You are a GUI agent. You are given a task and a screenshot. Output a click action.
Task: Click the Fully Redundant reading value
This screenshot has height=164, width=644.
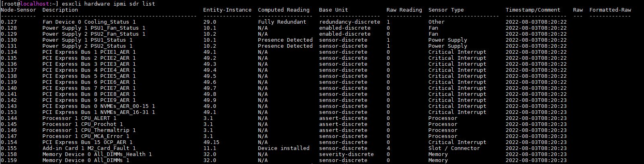[282, 22]
